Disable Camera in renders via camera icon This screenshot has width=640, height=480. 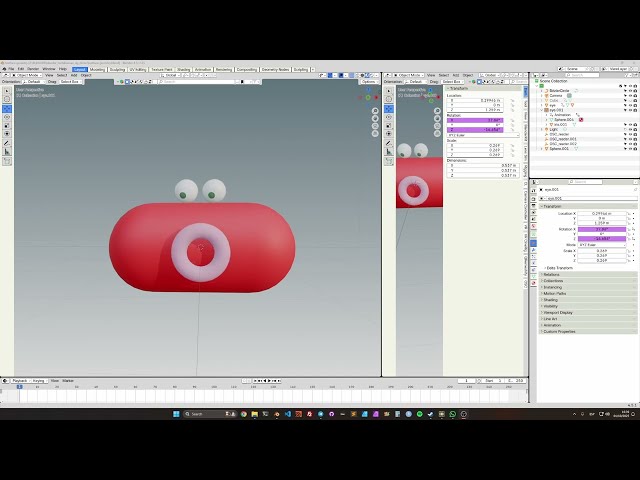point(635,96)
